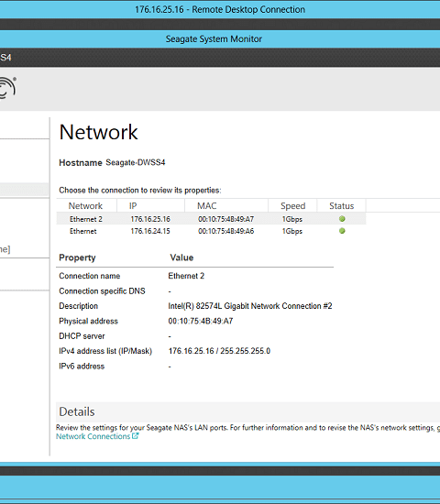Click MAC cell 00:10:75:4B:49:A7 in the table

point(225,219)
